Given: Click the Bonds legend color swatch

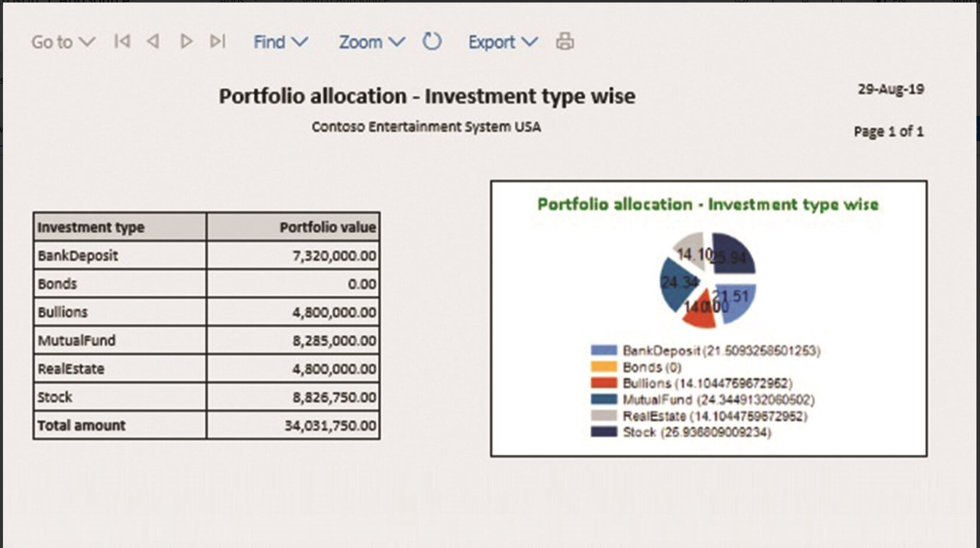Looking at the screenshot, I should coord(603,367).
